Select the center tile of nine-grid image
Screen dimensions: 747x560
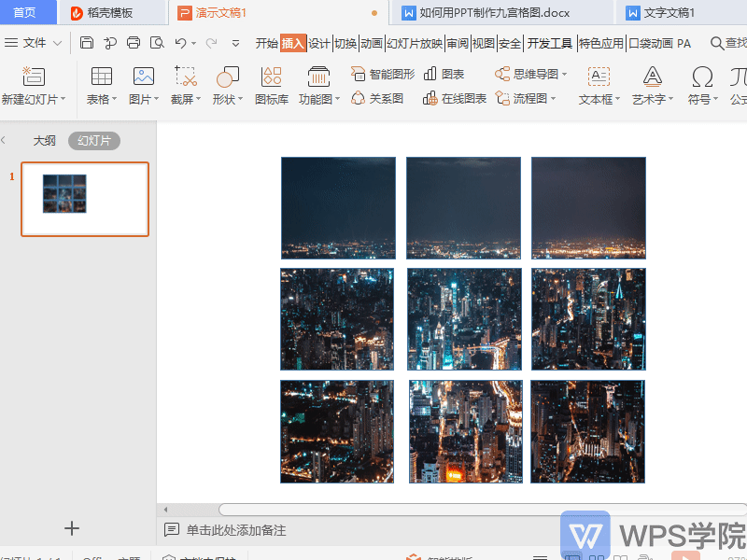pyautogui.click(x=464, y=319)
